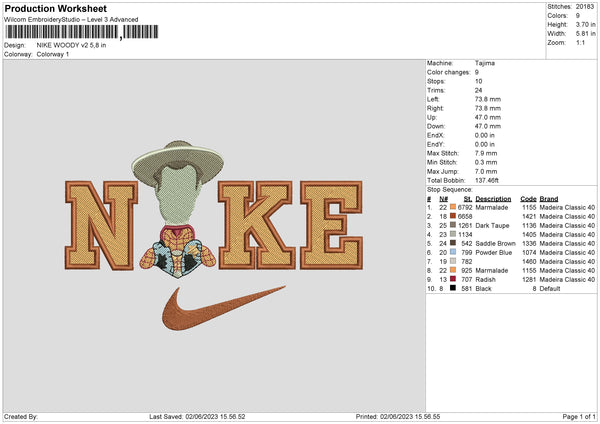600x424 pixels.
Task: Click stitch count 6658 in stop 2
Action: click(465, 217)
